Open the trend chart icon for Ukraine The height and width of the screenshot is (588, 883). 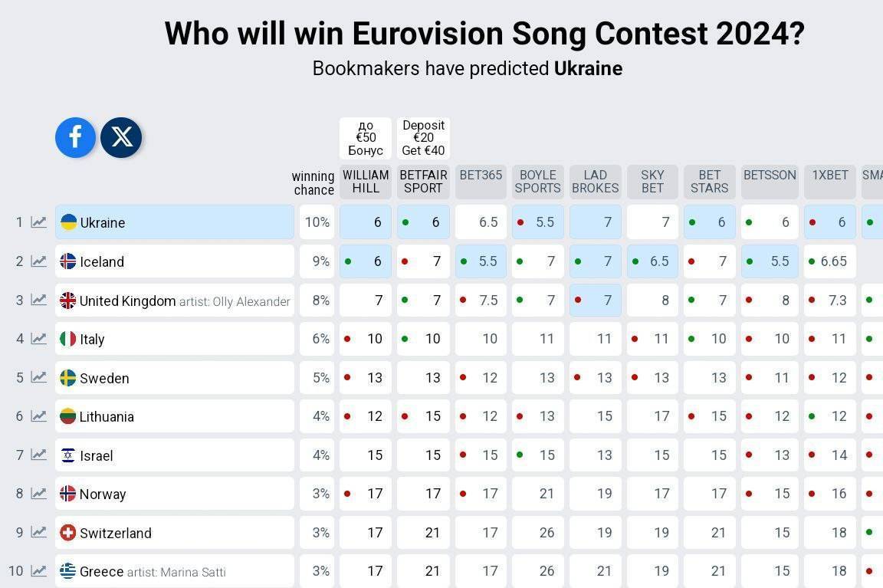pos(38,222)
